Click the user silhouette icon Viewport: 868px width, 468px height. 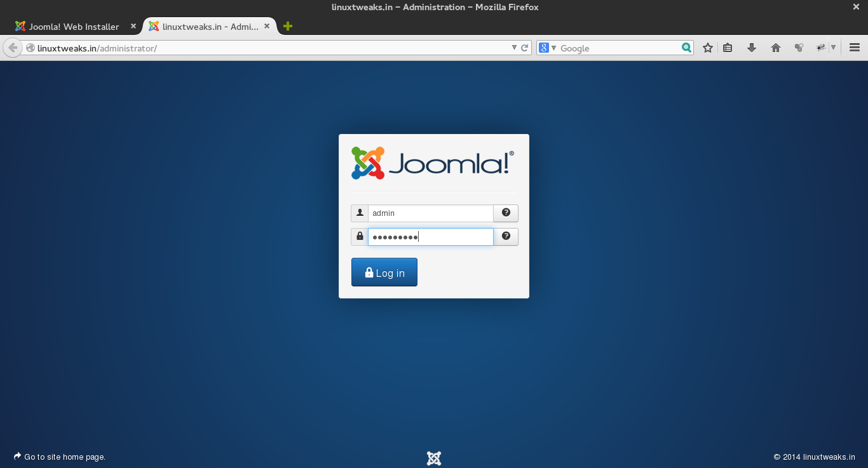tap(360, 213)
